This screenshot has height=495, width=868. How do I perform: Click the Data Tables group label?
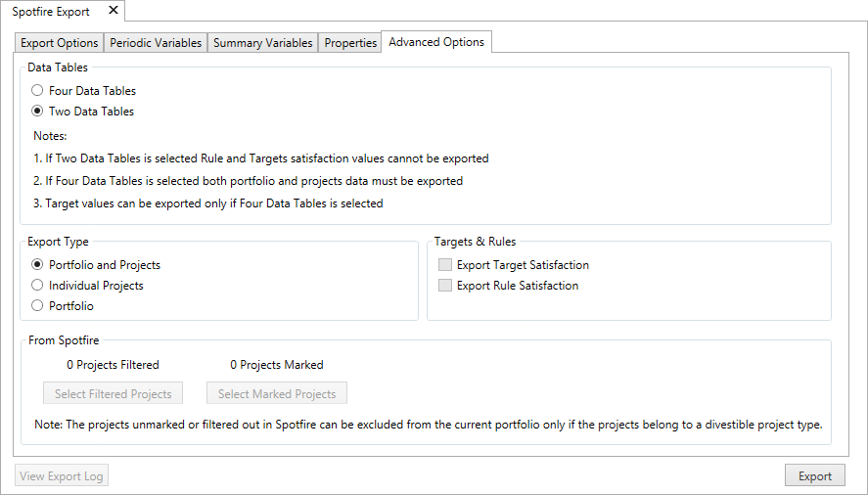click(x=58, y=67)
